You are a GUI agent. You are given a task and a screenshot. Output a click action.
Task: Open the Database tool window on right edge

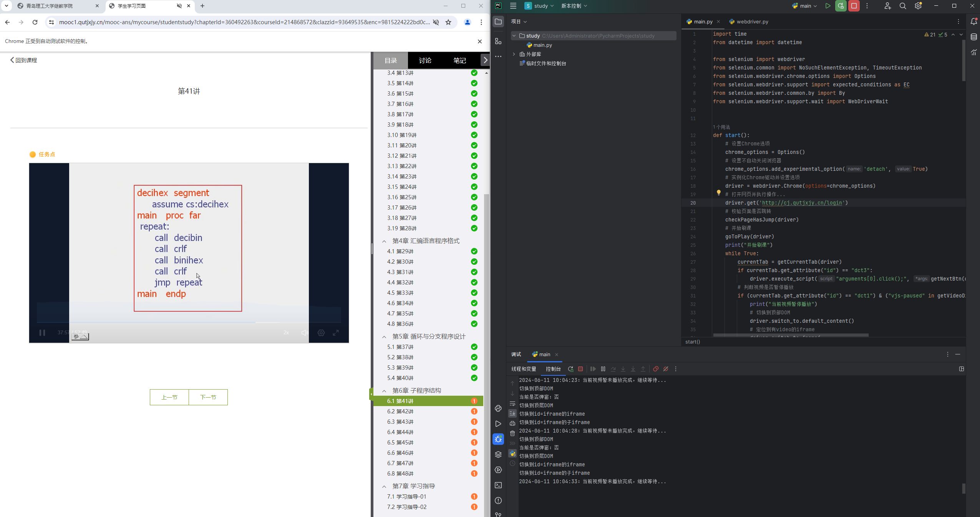pos(973,37)
